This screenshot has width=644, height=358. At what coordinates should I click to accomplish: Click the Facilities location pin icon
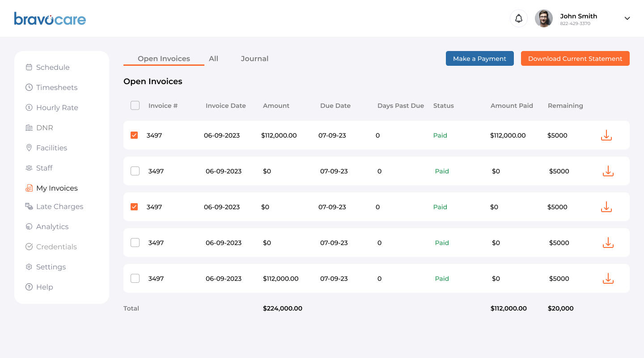[29, 148]
